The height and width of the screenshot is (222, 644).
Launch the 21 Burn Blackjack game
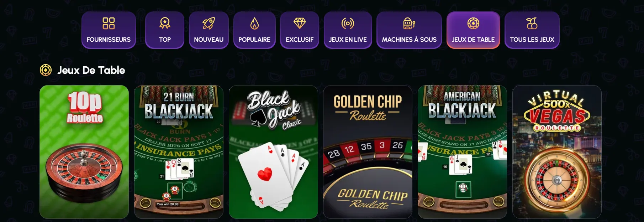[x=179, y=152]
